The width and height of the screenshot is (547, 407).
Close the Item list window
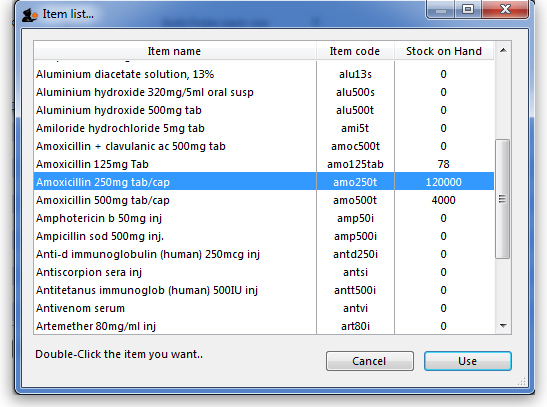(505, 9)
